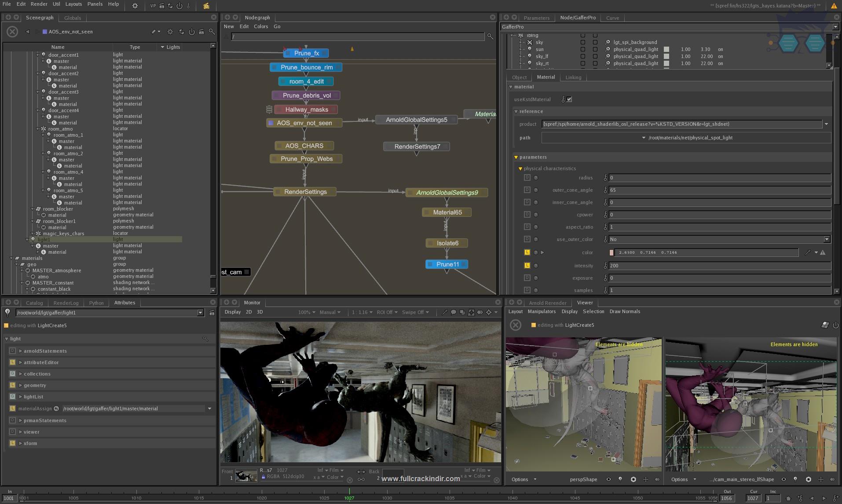Switch to the Globals tab
This screenshot has height=504, width=842.
pos(73,18)
